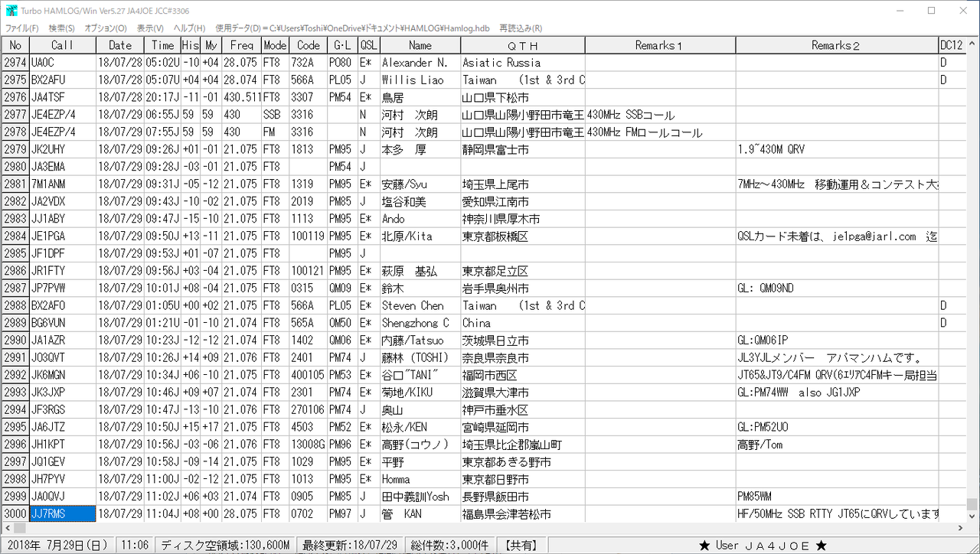Screen dimensions: 980x554
Task: Click the His column header
Action: click(191, 45)
